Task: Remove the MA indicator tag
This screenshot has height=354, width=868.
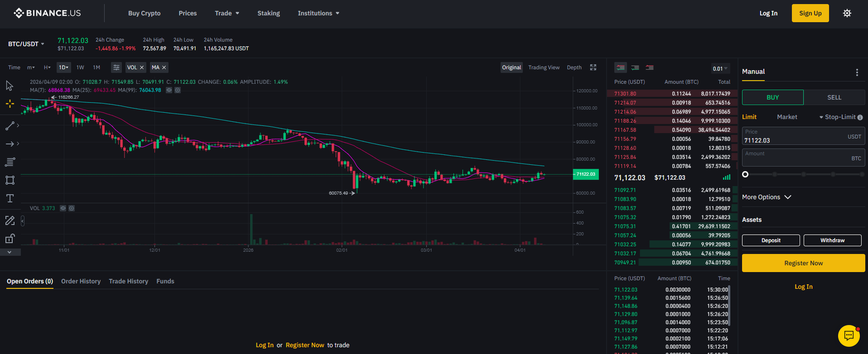Action: pyautogui.click(x=164, y=67)
